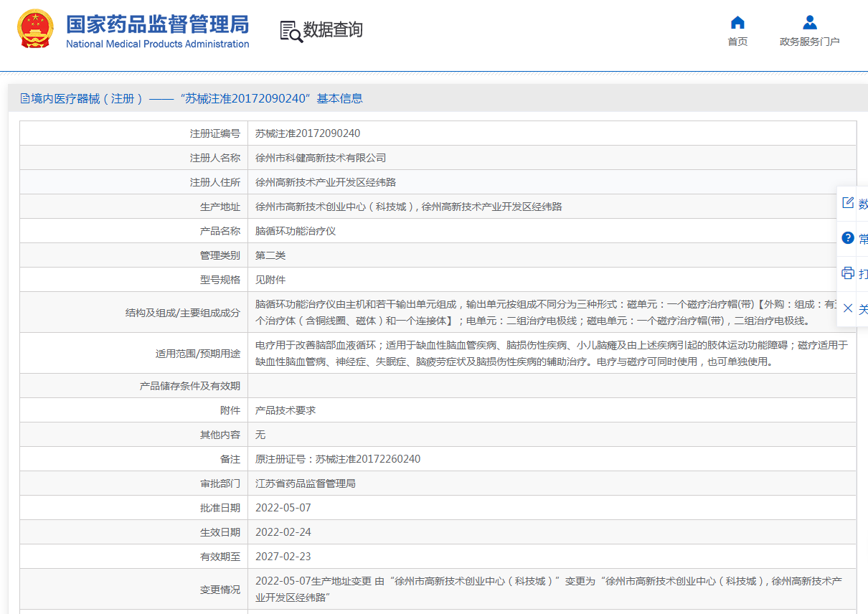Screen dimensions: 868x614
Task: Click the 变更情况 change description text
Action: (549, 589)
